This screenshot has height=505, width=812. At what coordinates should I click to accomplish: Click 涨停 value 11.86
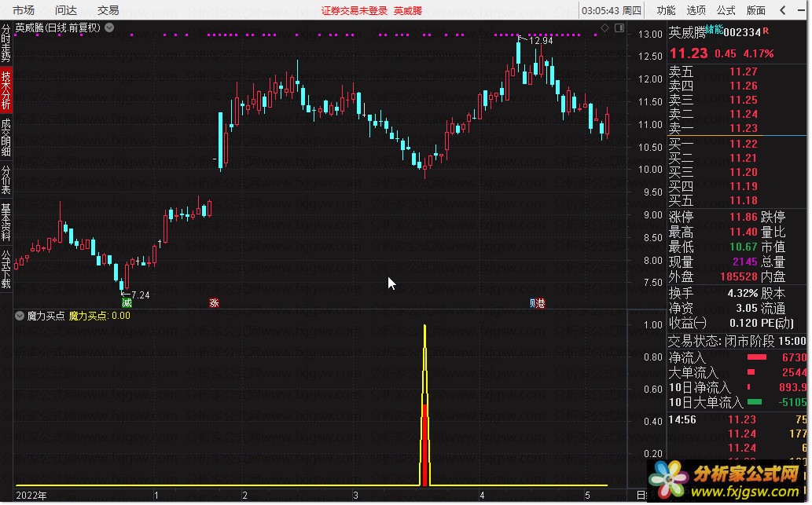[743, 217]
